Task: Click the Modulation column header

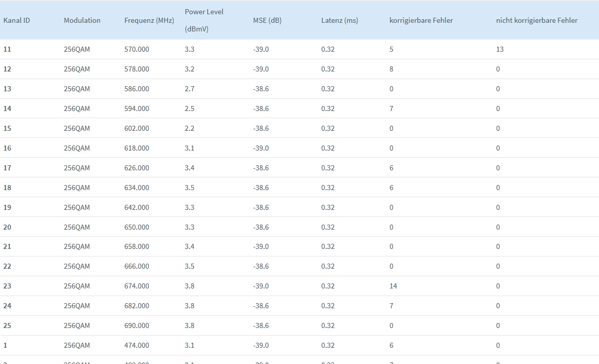Action: [82, 20]
